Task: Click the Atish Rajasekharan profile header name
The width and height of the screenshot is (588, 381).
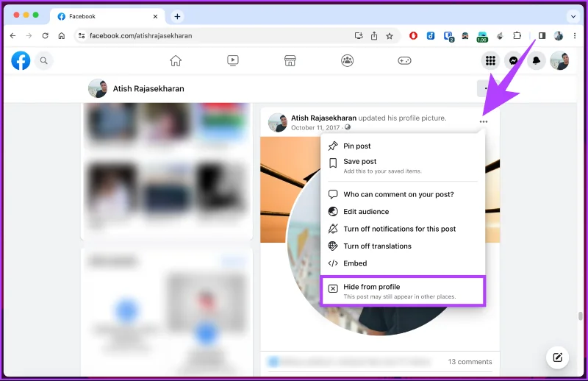Action: pyautogui.click(x=148, y=88)
